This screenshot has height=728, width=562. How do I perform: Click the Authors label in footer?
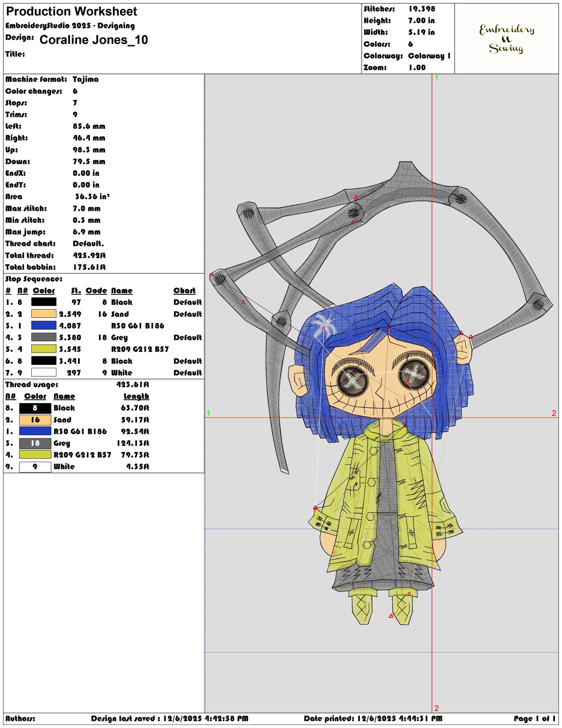point(20,718)
